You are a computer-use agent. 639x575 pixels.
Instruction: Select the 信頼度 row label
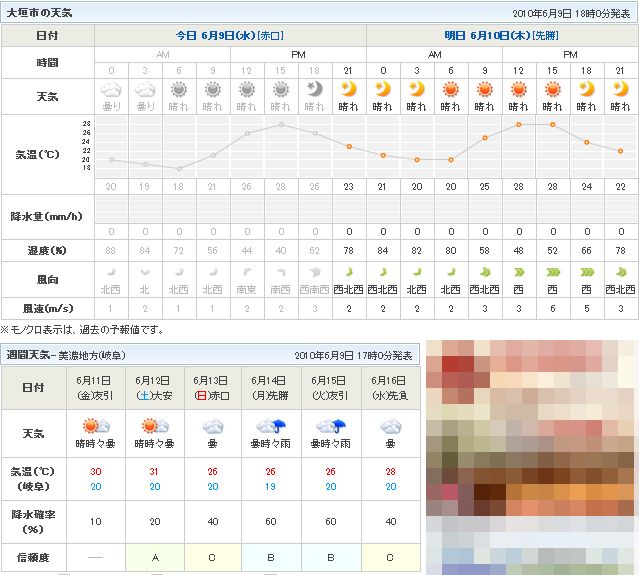click(x=33, y=557)
